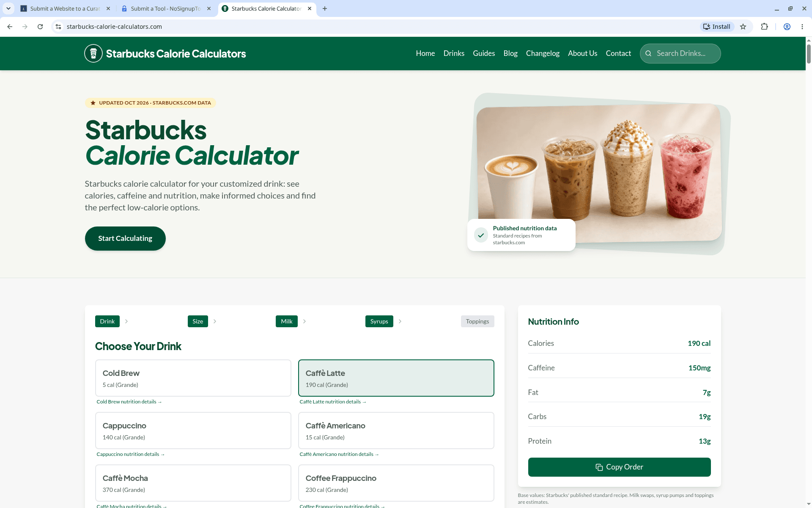
Task: Click the drinks hero image
Action: click(x=599, y=174)
